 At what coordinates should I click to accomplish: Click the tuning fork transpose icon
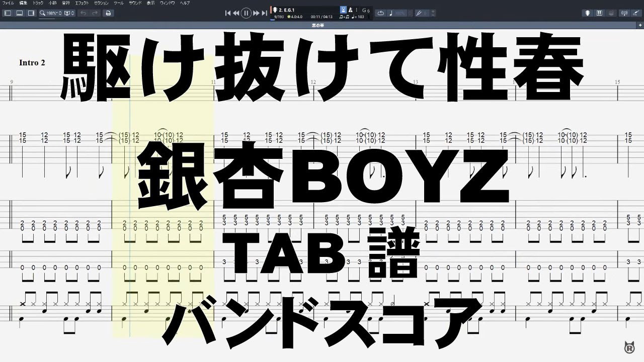[419, 13]
